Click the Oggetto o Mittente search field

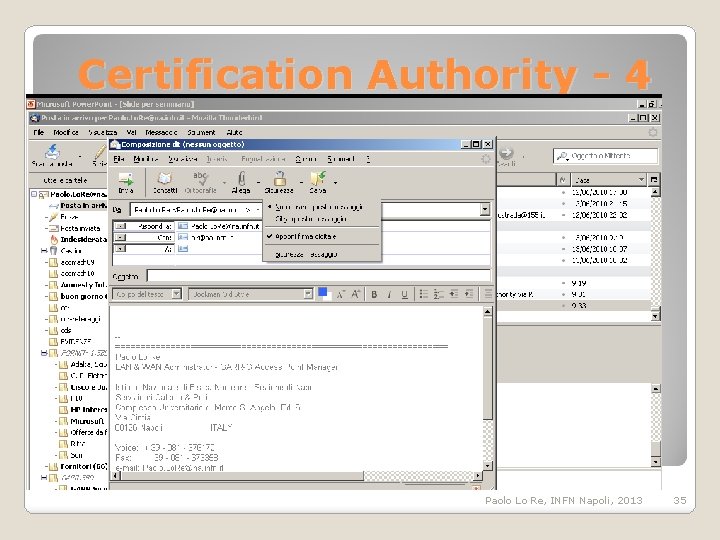606,156
